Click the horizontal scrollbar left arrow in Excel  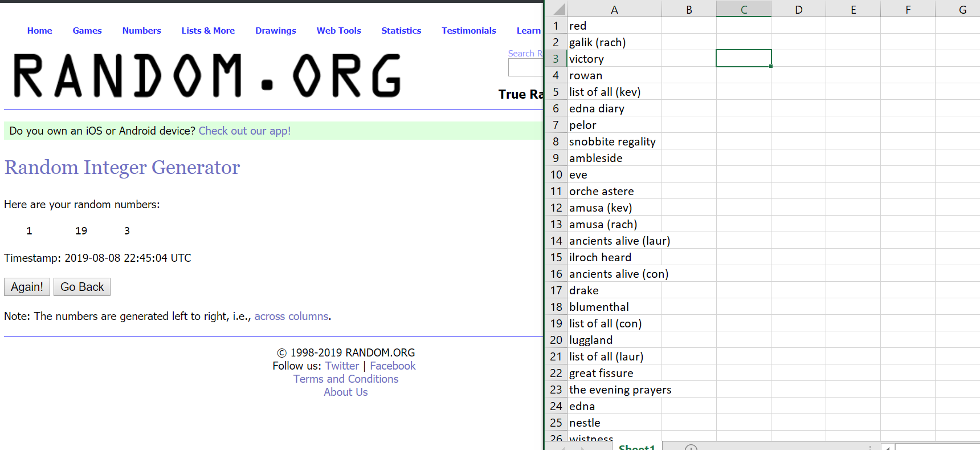[x=888, y=447]
